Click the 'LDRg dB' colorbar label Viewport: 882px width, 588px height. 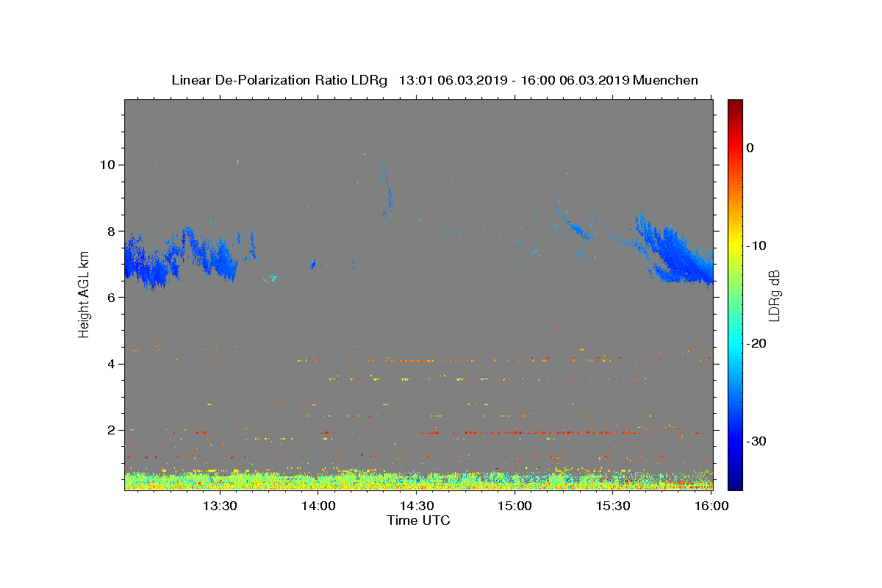coord(774,295)
